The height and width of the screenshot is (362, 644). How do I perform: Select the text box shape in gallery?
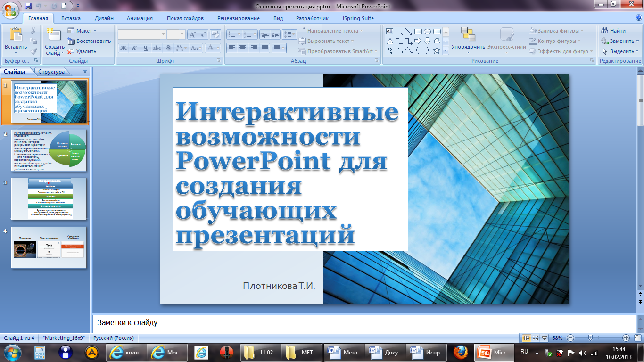click(390, 32)
